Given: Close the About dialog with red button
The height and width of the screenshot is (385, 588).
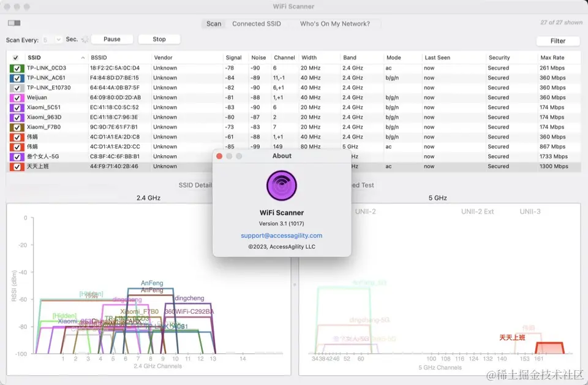Looking at the screenshot, I should [x=219, y=156].
